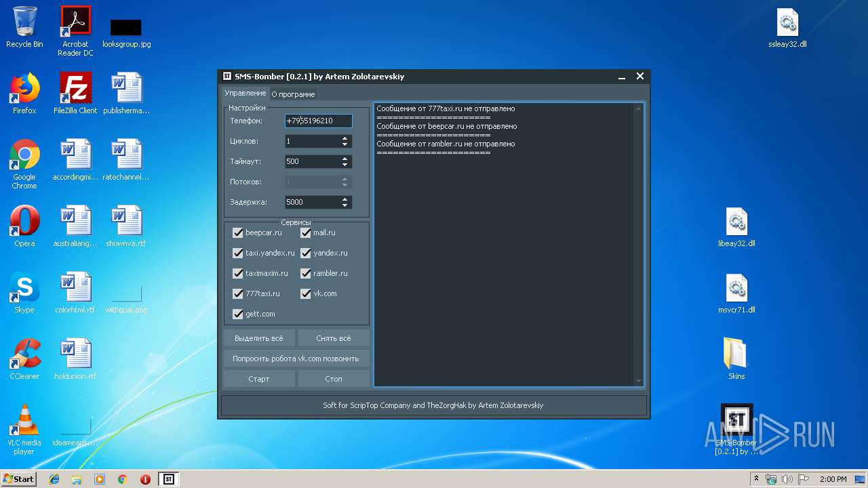Open О программе tab

pyautogui.click(x=293, y=94)
